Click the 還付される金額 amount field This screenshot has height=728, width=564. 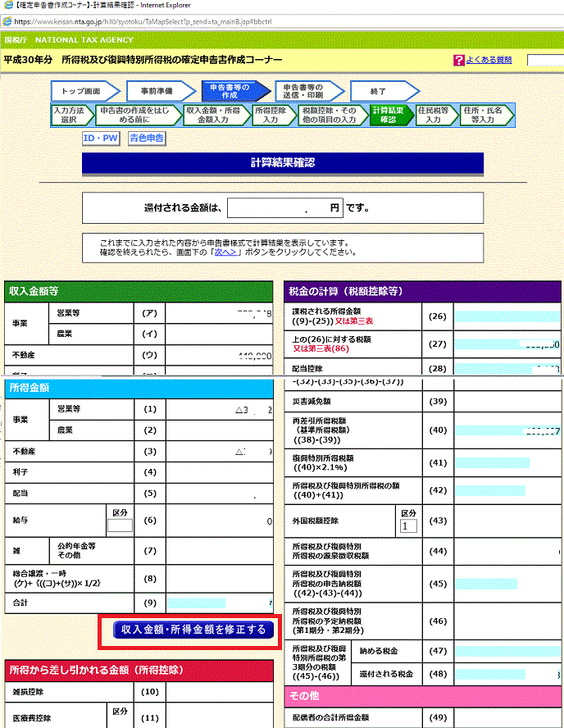pyautogui.click(x=284, y=208)
